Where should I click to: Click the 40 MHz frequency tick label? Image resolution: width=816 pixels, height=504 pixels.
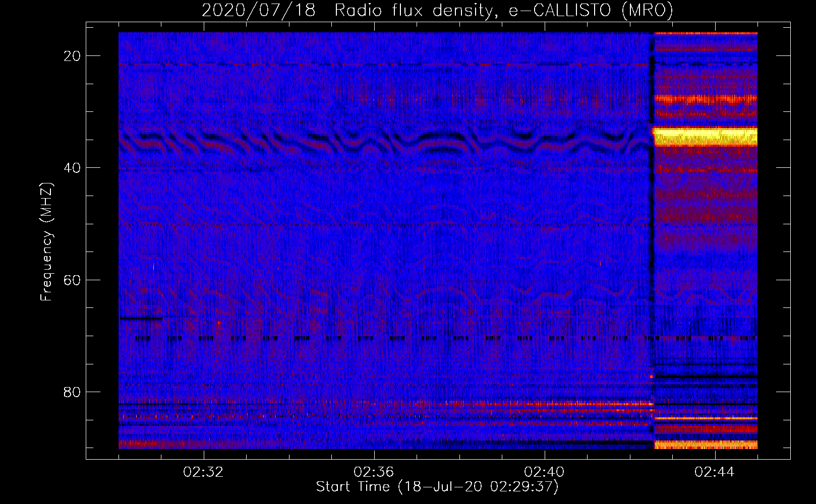click(73, 168)
